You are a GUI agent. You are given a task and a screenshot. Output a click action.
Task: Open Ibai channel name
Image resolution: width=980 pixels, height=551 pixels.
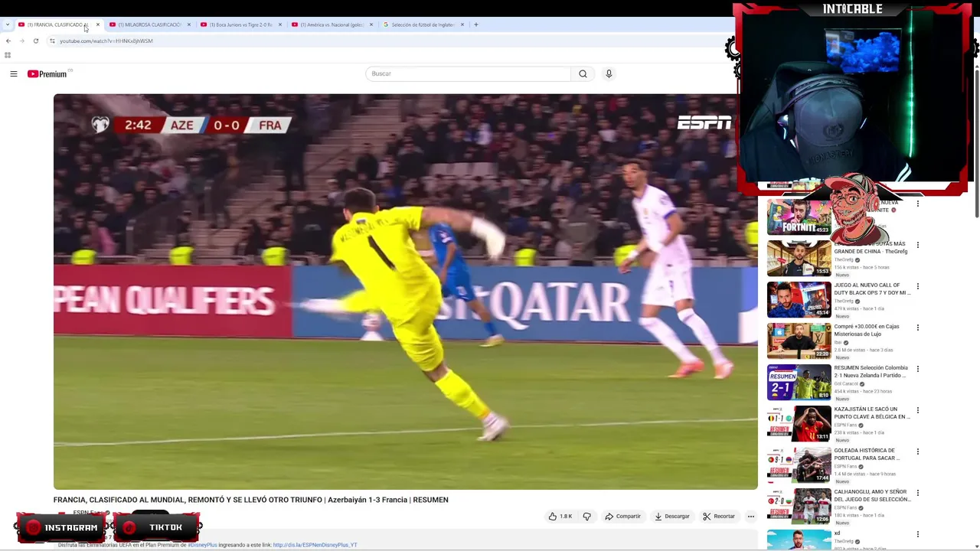838,342
